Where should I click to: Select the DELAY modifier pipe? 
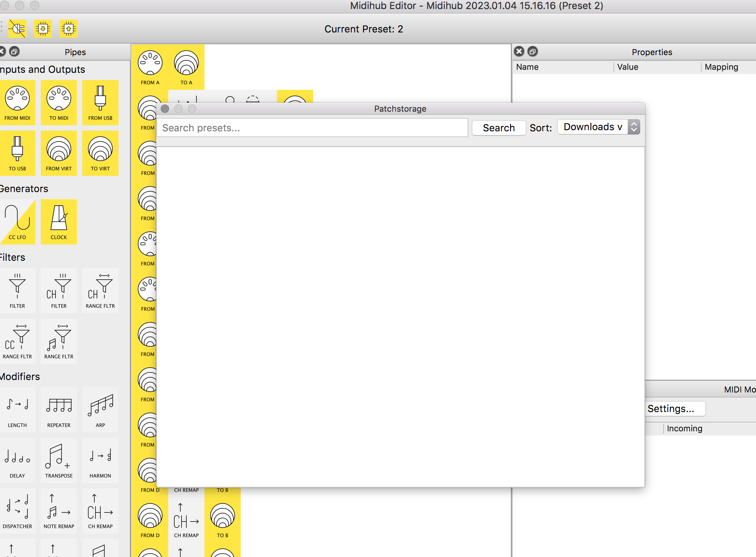[x=17, y=460]
